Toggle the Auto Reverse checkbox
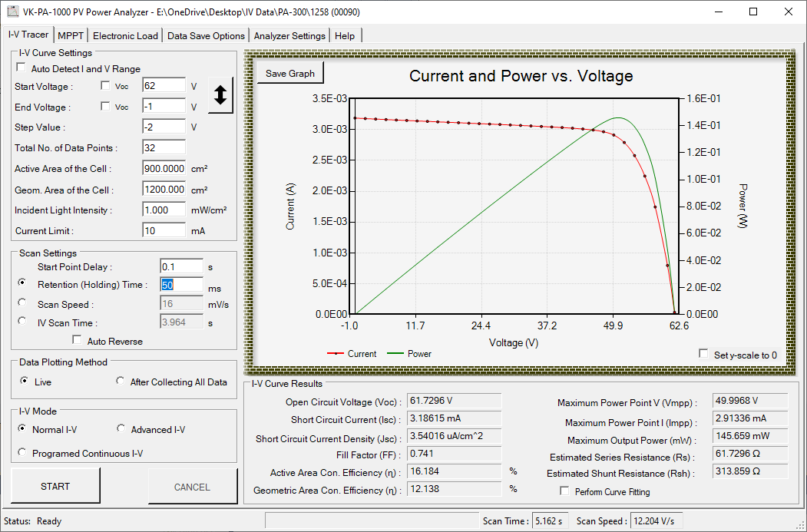 click(78, 340)
